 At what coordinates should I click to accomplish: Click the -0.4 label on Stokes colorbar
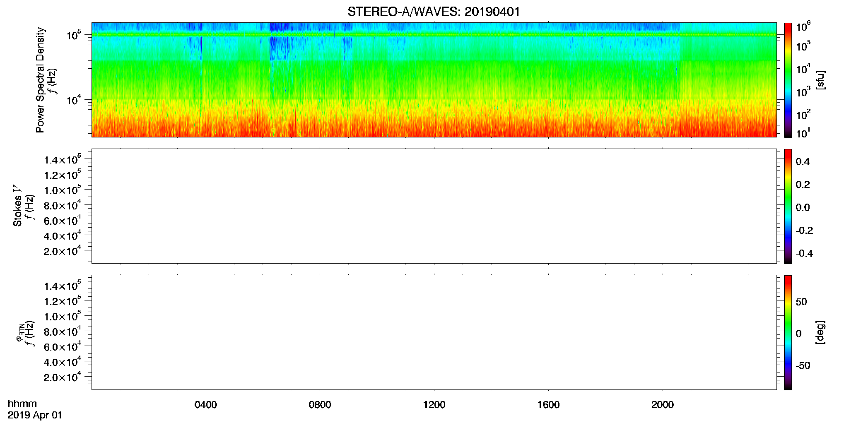pos(804,253)
